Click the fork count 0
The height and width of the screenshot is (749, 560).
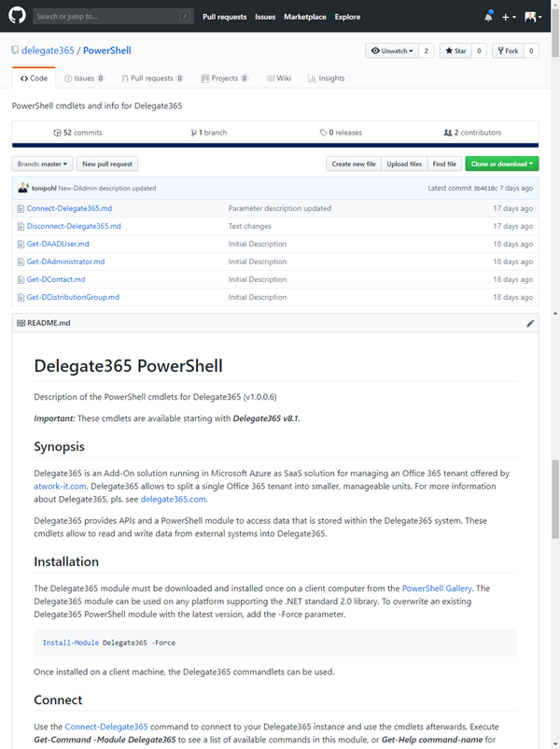531,50
